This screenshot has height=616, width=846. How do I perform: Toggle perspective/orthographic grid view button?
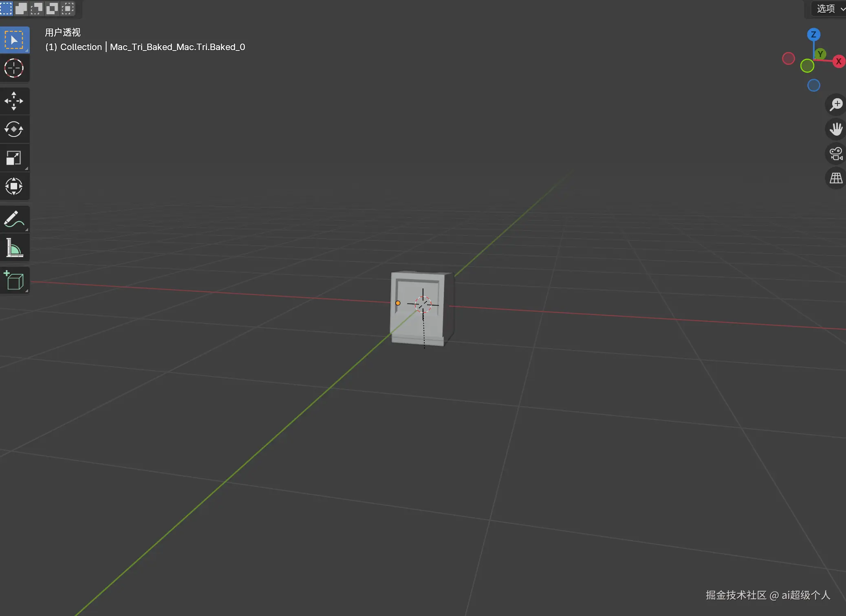coord(836,178)
